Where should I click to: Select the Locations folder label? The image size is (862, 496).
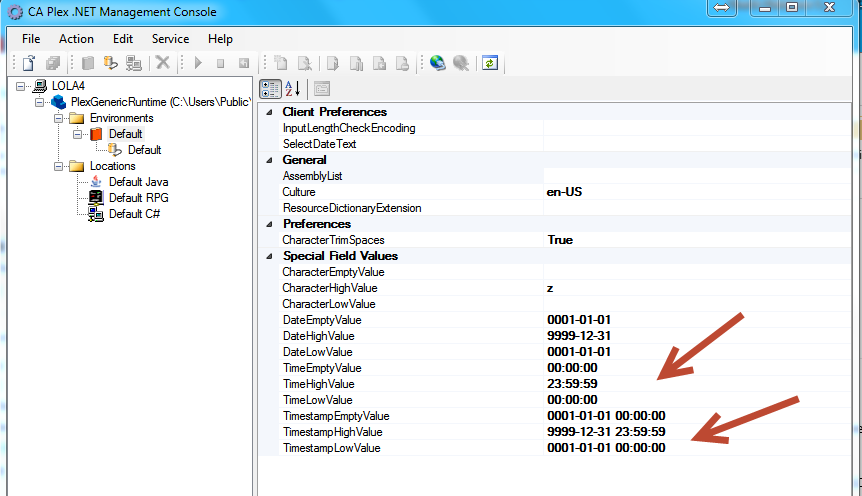(113, 166)
